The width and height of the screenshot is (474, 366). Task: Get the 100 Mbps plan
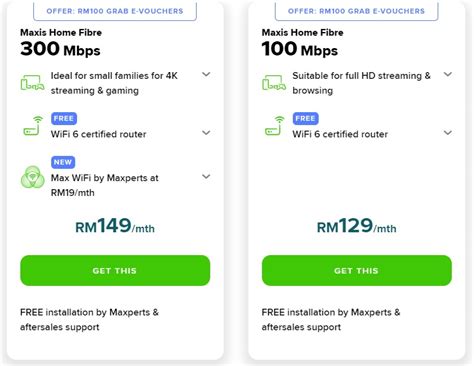357,270
